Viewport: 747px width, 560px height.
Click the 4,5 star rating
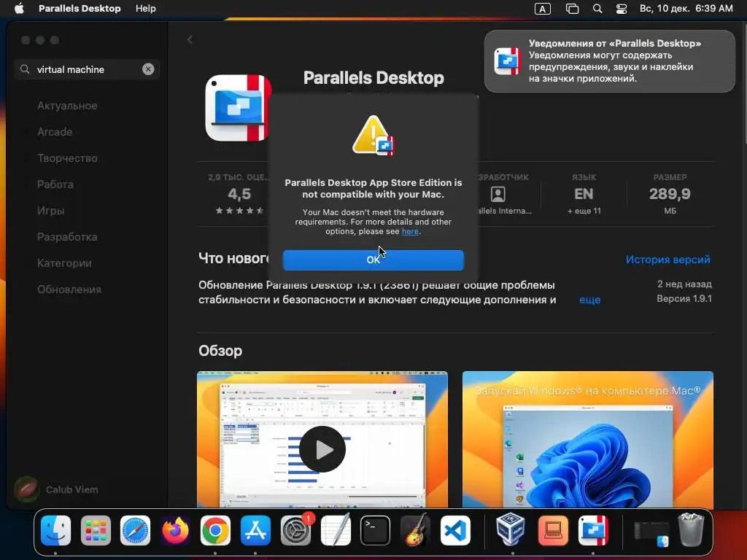tap(239, 194)
